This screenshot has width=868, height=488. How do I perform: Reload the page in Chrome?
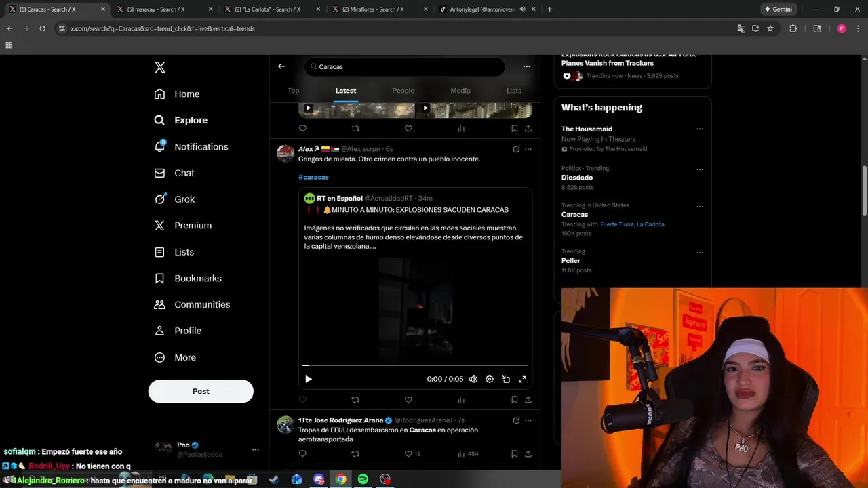[x=42, y=28]
